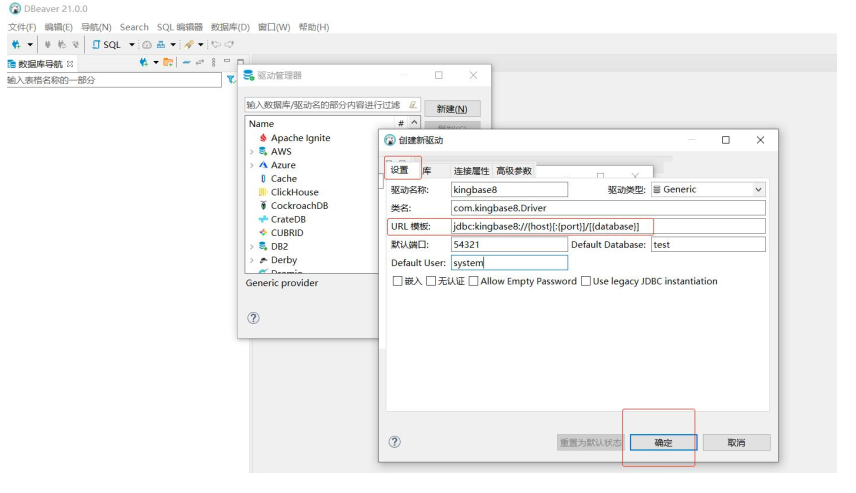Open the 导航(N) menu
856x493 pixels.
[96, 27]
